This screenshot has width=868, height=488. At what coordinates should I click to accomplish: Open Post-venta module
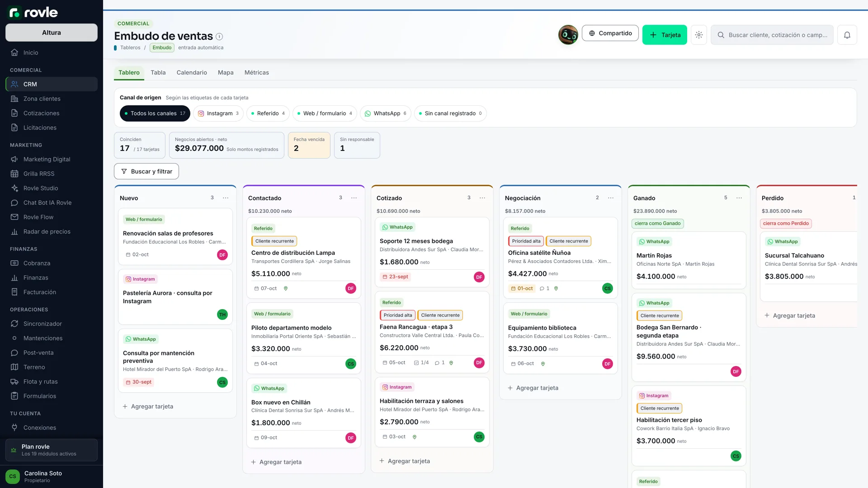52,352
